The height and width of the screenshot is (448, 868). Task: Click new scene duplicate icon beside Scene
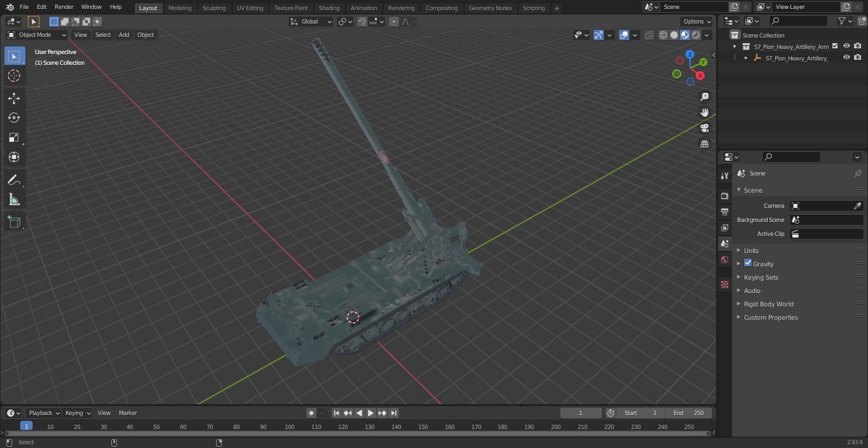click(x=734, y=7)
